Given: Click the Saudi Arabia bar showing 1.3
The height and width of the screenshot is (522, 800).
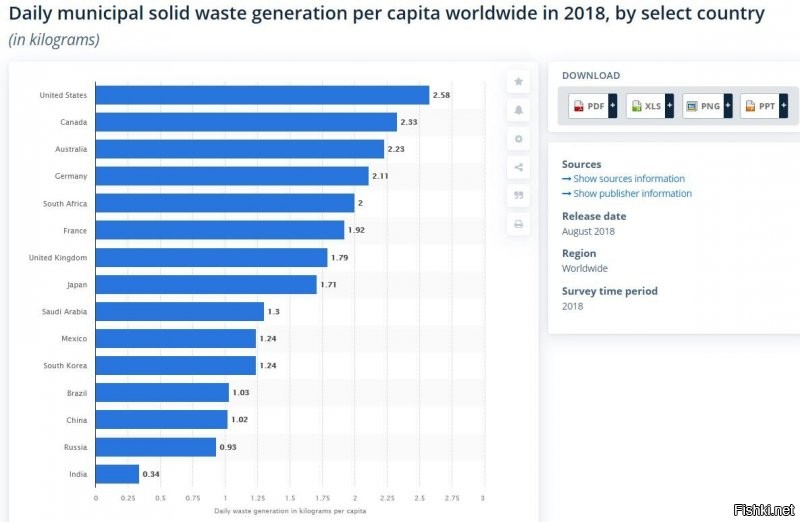Looking at the screenshot, I should tap(180, 311).
